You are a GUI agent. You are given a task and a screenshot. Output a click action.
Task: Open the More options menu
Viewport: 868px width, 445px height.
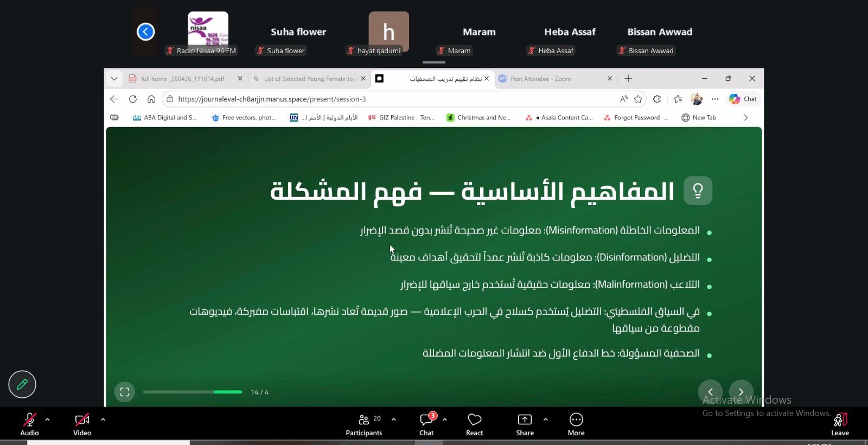[x=576, y=424]
